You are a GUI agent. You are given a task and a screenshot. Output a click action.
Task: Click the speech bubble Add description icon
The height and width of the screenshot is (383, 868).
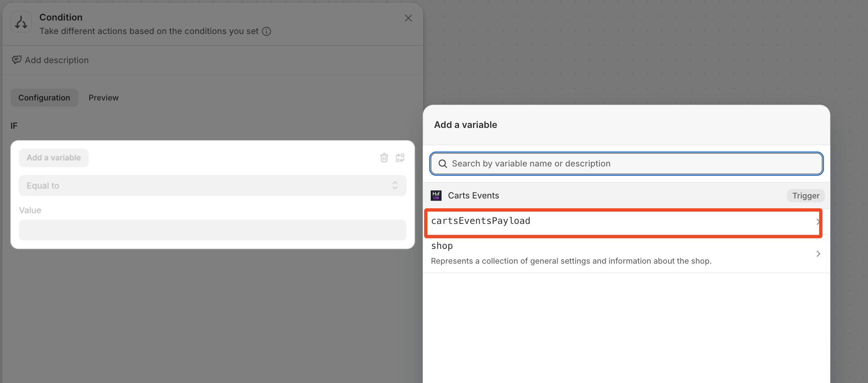pos(17,60)
